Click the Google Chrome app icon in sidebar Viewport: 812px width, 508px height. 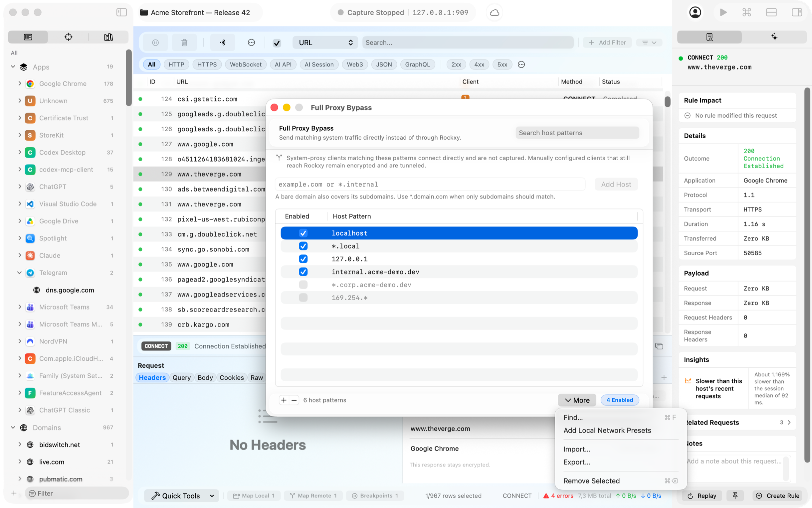coord(30,84)
